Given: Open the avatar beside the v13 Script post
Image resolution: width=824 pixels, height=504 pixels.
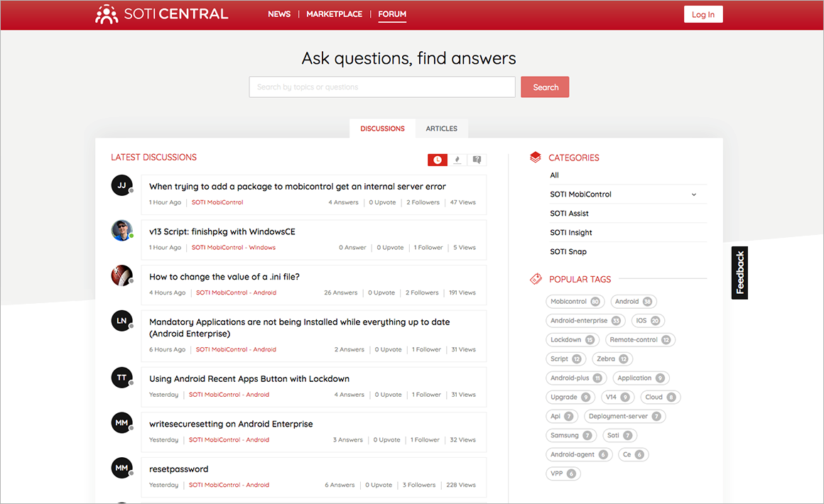Looking at the screenshot, I should (x=122, y=231).
